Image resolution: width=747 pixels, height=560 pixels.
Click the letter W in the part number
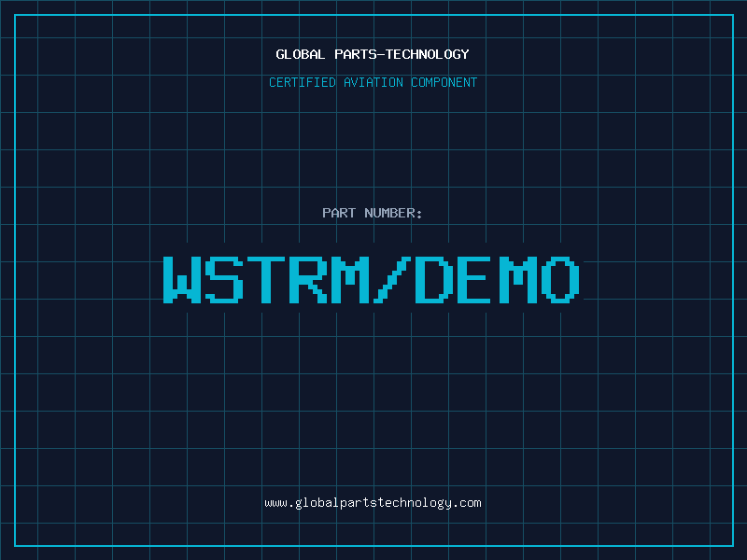182,279
